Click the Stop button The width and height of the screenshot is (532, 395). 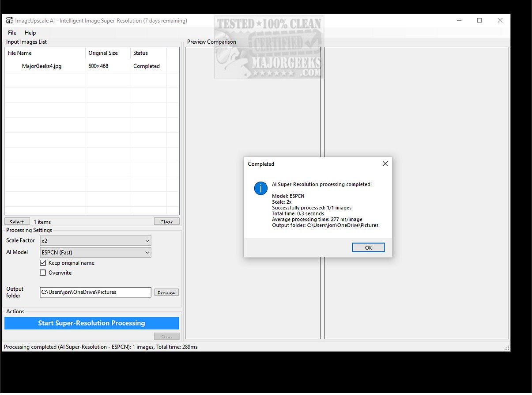click(166, 336)
